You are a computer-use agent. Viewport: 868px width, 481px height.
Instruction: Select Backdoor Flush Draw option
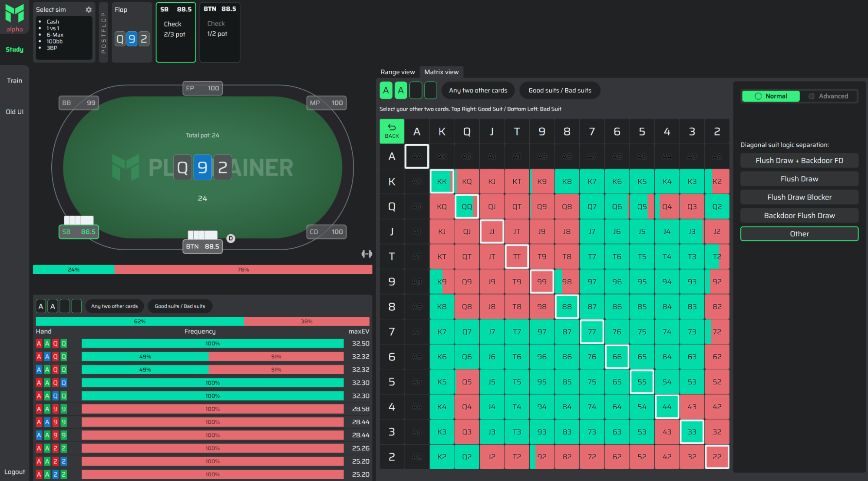coord(799,215)
